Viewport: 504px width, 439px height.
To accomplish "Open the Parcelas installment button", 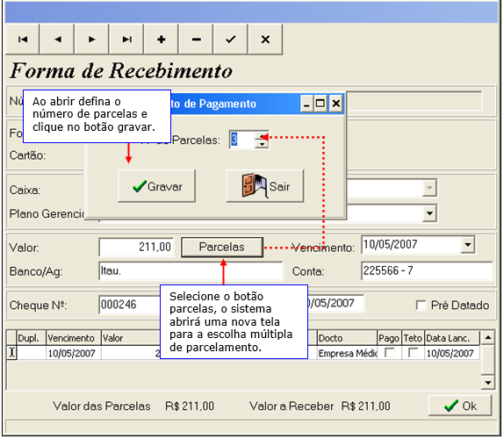I will tap(222, 247).
